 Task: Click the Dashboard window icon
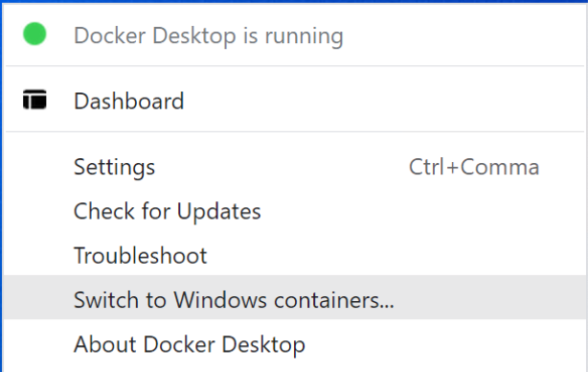click(x=34, y=100)
